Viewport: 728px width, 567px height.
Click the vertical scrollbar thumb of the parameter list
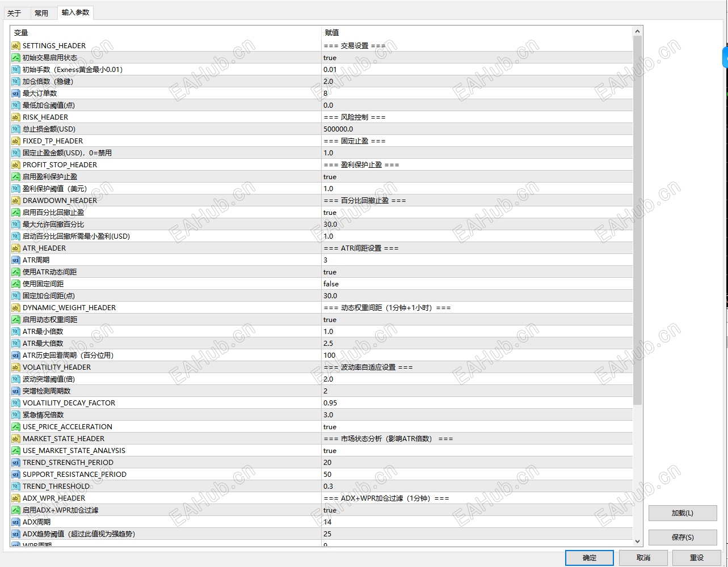(638, 221)
